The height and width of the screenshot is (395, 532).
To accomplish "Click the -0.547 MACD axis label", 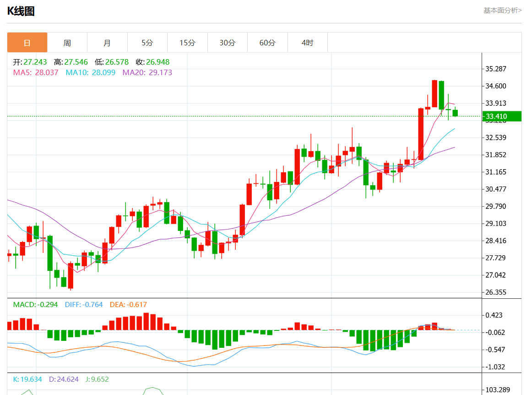I will click(x=495, y=350).
